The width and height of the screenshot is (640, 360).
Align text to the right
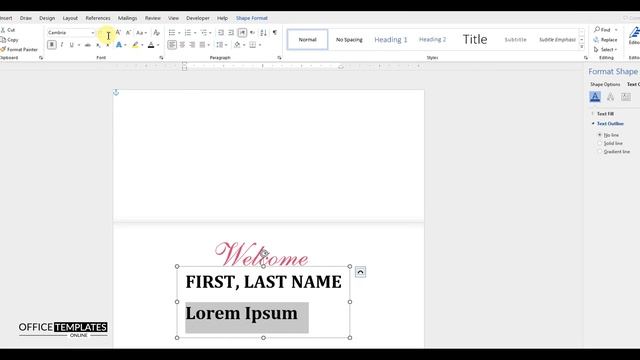click(x=192, y=45)
